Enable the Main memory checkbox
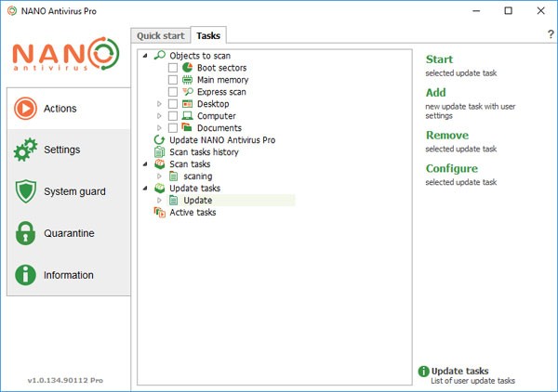Viewport: 558px width, 392px height. coord(173,80)
